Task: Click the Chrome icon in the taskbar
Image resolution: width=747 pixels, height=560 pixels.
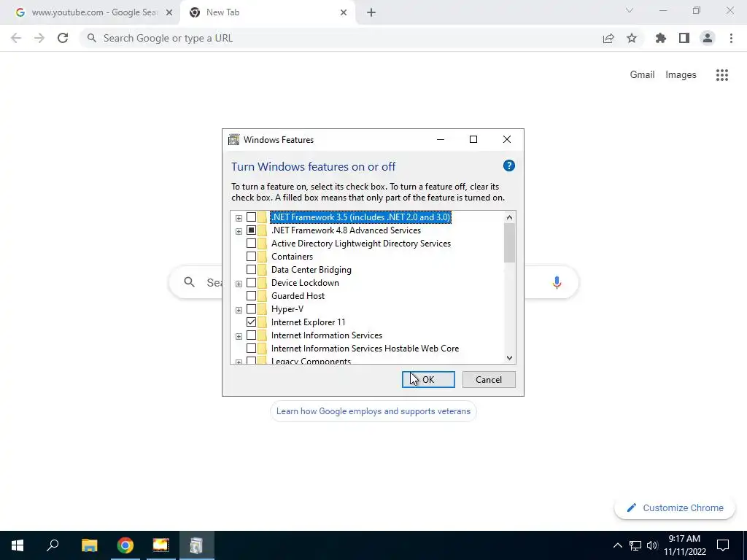Action: [125, 545]
